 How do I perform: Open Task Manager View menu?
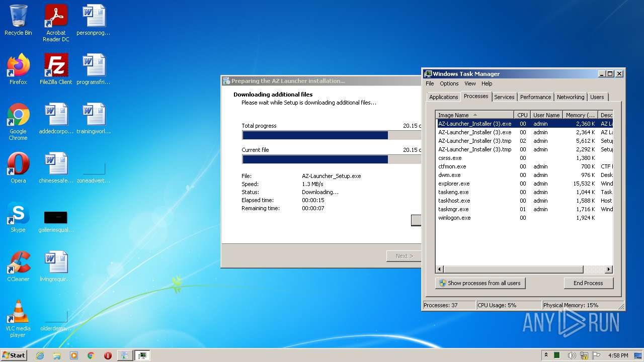coord(470,83)
